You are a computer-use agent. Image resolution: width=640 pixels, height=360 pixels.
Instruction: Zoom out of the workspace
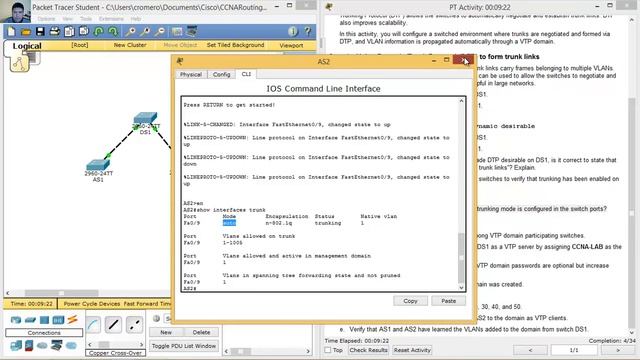click(x=160, y=31)
